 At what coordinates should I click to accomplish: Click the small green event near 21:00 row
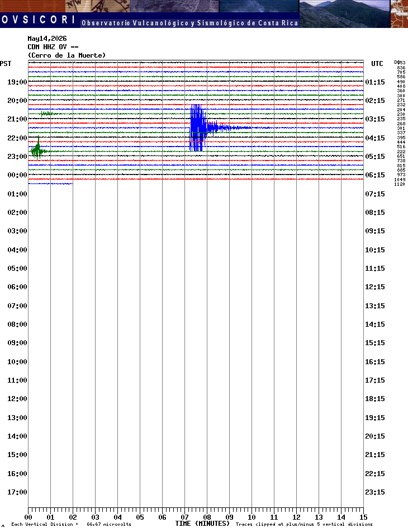(x=47, y=114)
